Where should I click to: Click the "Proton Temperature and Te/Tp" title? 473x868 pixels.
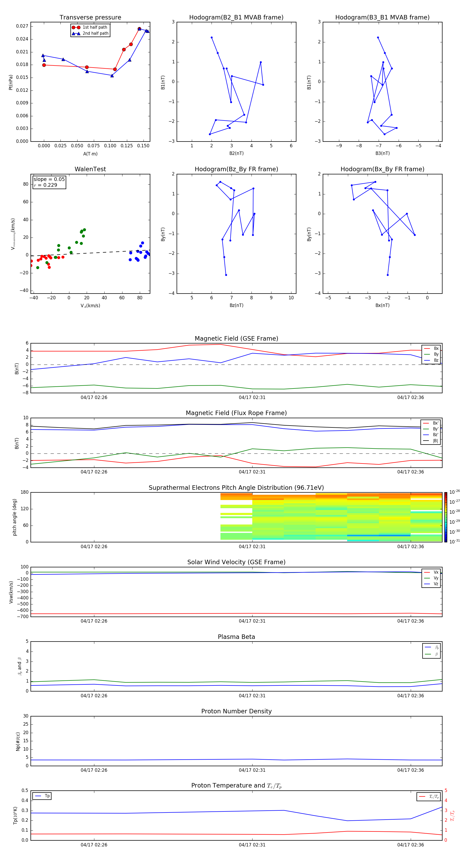(x=236, y=786)
